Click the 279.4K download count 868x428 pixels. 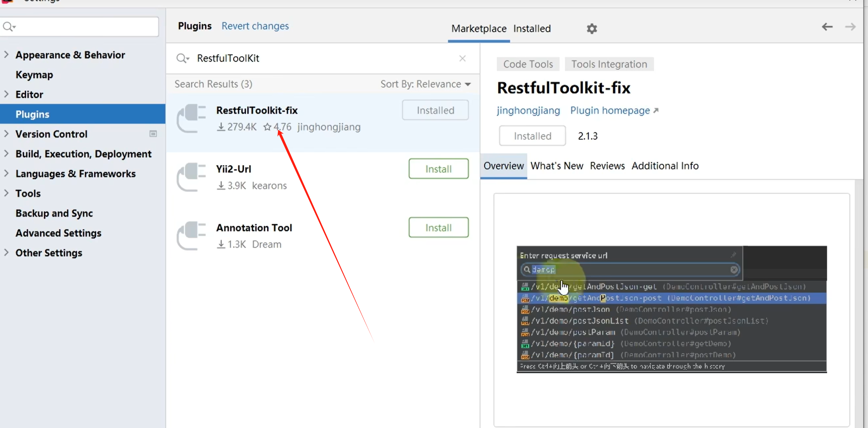[242, 127]
